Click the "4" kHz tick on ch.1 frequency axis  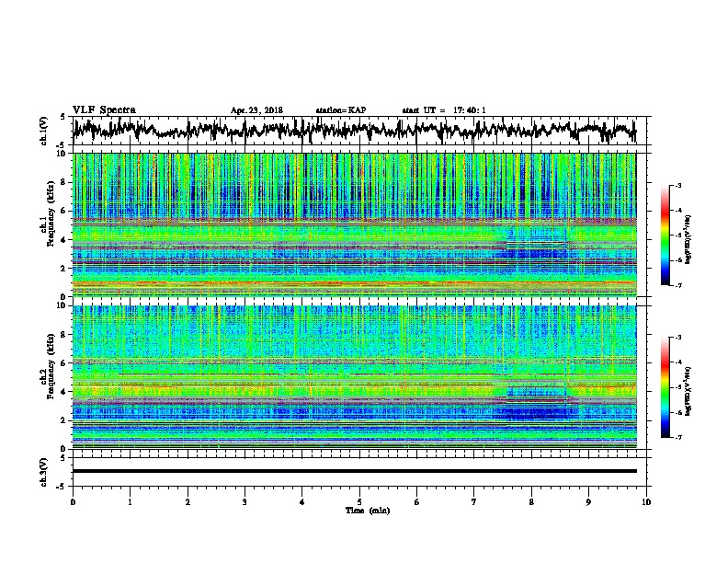(x=63, y=240)
